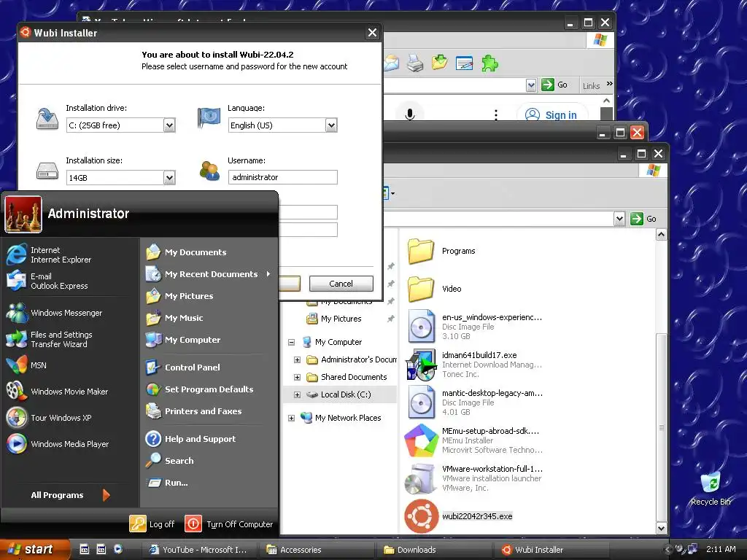The image size is (747, 560).
Task: Click Windows Media Player quick launch icon
Action: tap(117, 549)
